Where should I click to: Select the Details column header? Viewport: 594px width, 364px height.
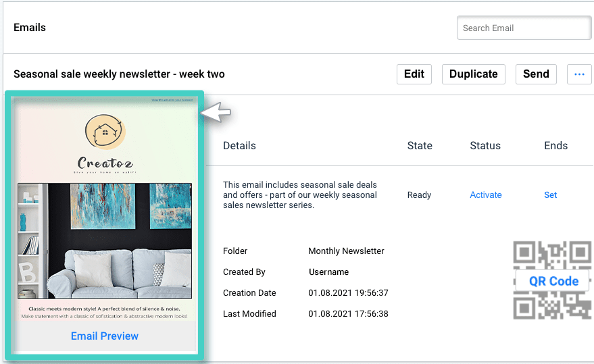239,146
